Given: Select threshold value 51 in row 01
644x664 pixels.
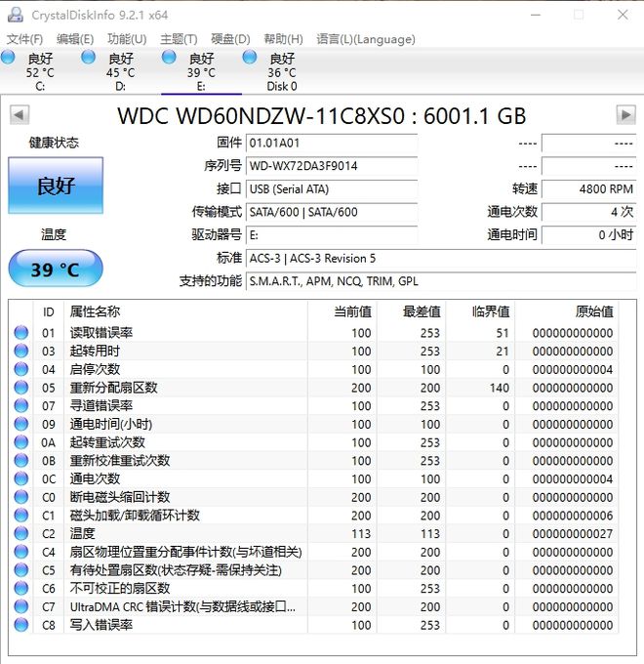Looking at the screenshot, I should (503, 333).
